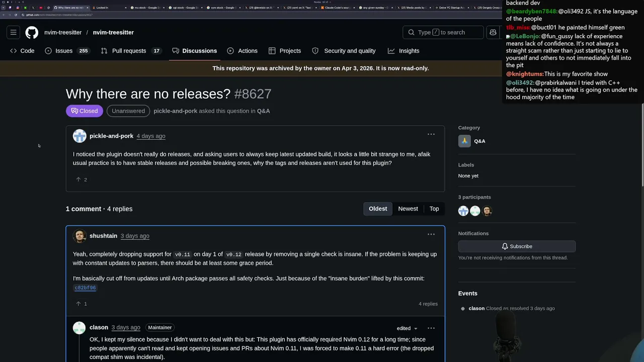Sort comments by Newest

click(x=408, y=209)
